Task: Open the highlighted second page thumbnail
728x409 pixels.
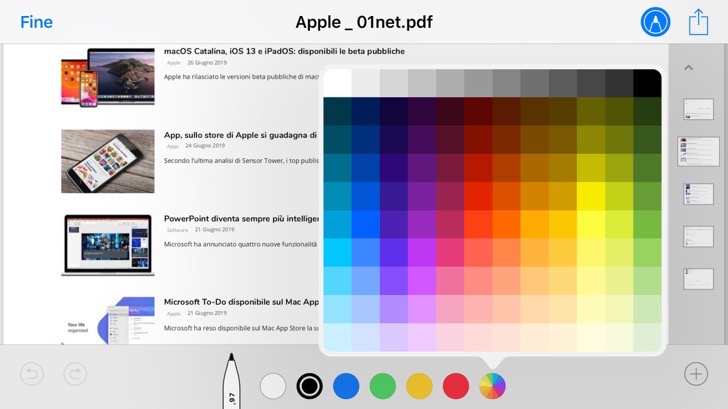Action: (x=698, y=151)
